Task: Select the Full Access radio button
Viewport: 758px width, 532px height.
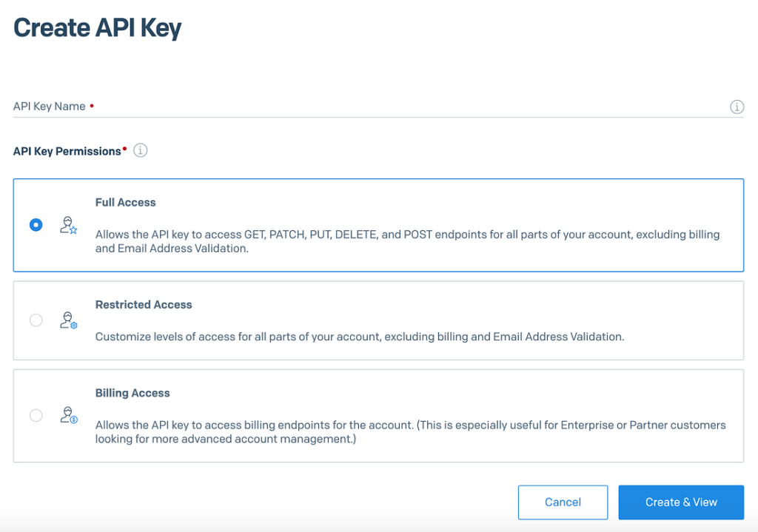Action: (x=36, y=225)
